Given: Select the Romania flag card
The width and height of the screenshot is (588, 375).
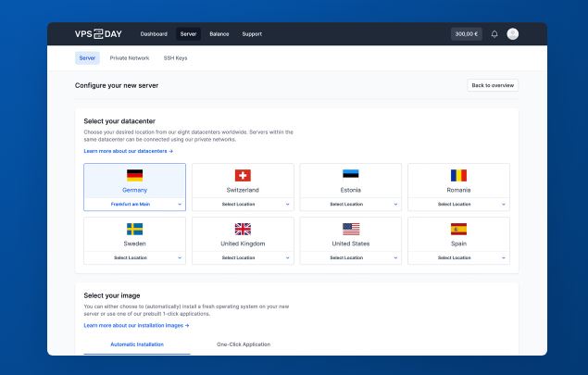Looking at the screenshot, I should (x=458, y=181).
